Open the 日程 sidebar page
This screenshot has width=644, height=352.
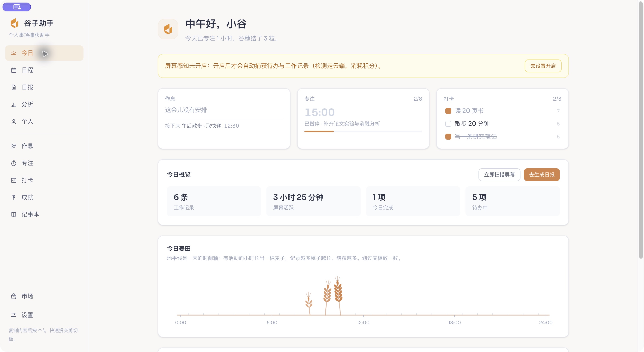(x=44, y=70)
